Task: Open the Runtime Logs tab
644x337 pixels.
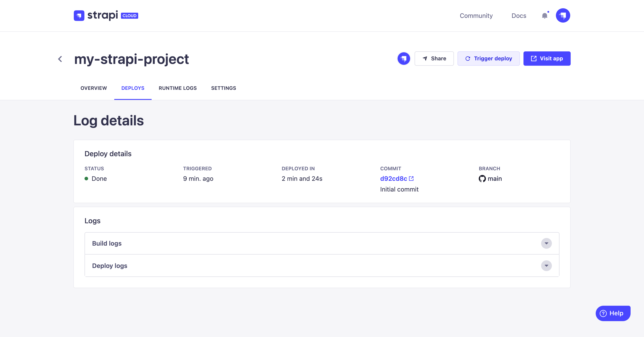Action: 178,88
